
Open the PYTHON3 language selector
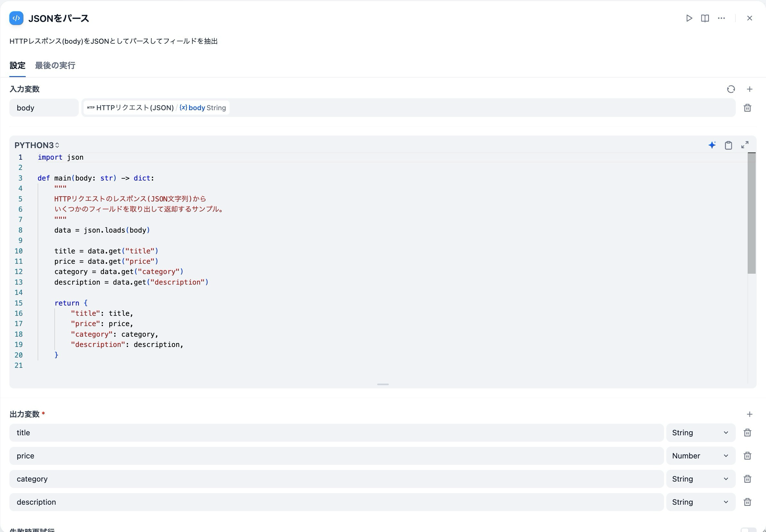coord(37,145)
